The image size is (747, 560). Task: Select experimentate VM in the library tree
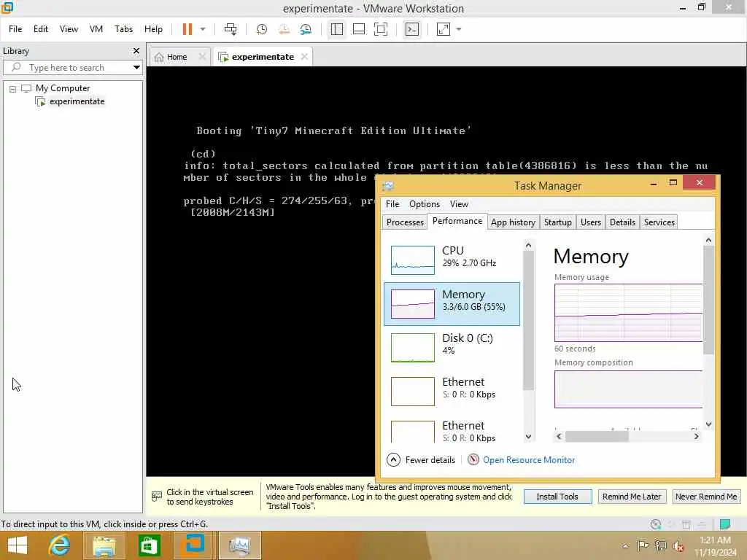(77, 101)
